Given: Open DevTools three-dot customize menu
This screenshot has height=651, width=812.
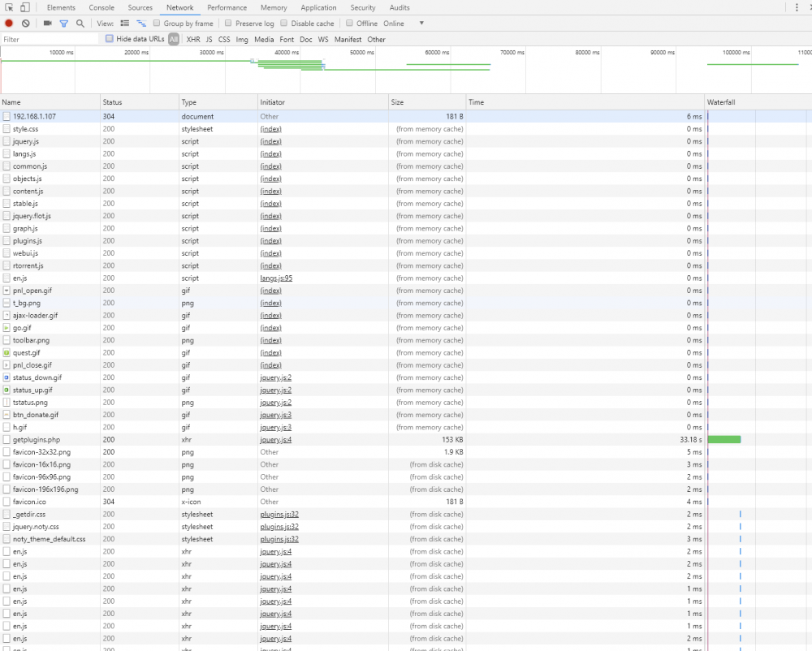Looking at the screenshot, I should [x=797, y=8].
